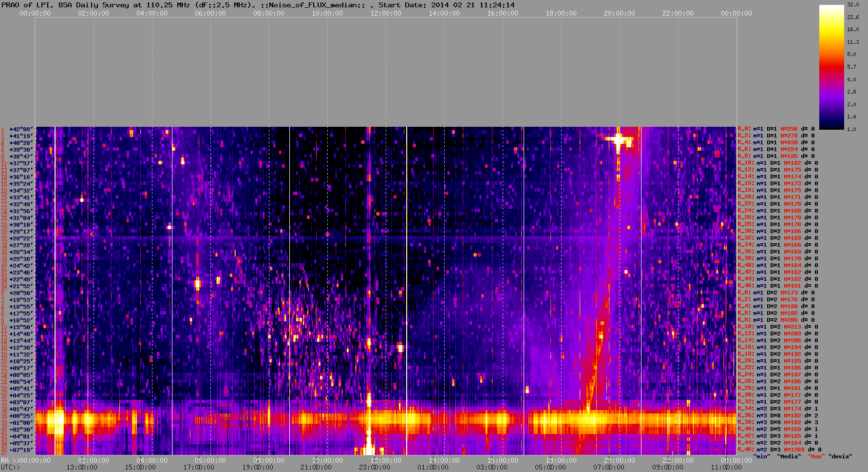Viewport: 868px width, 472px height.
Task: Click the declination label '+33°41''
Action: pyautogui.click(x=21, y=197)
